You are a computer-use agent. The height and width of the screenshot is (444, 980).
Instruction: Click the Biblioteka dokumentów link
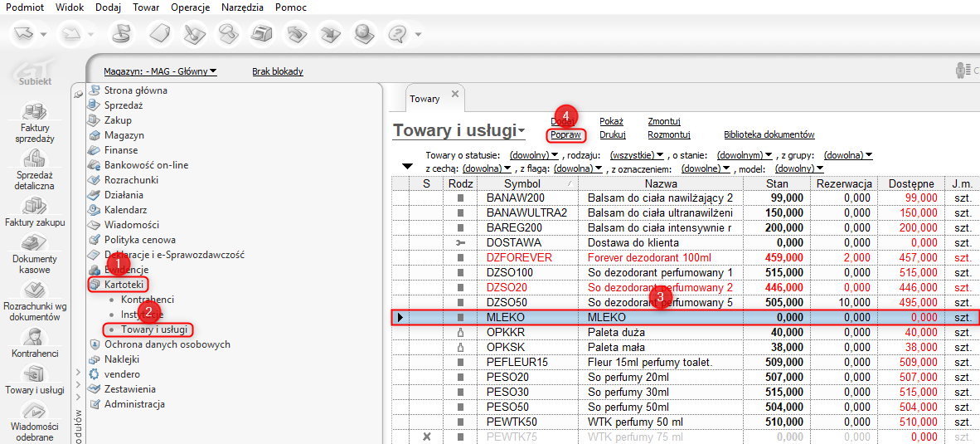click(769, 134)
